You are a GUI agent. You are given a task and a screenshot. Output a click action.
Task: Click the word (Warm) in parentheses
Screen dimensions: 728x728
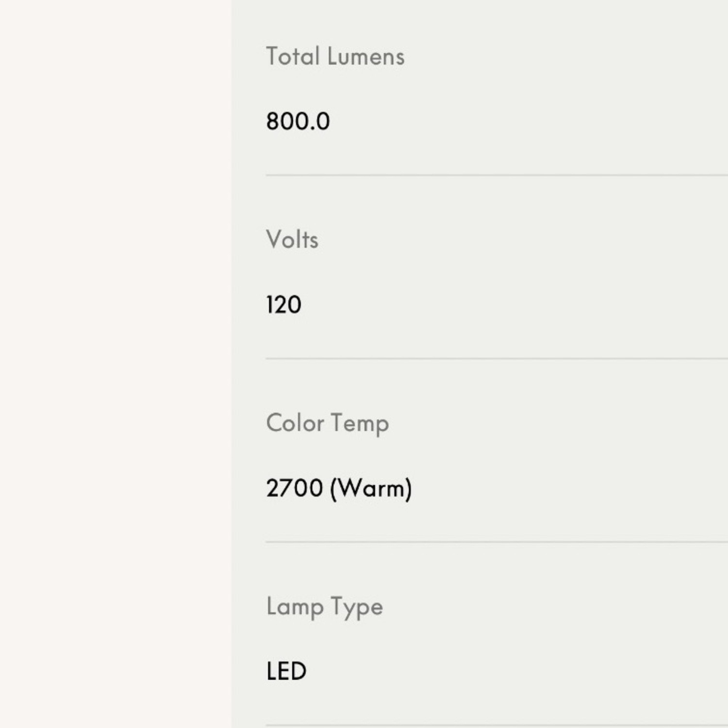(371, 488)
